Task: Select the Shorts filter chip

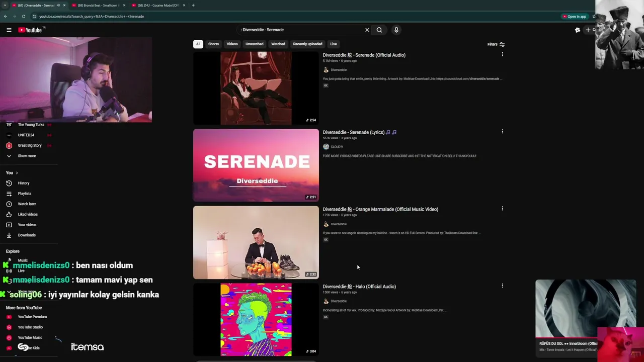Action: pos(213,44)
